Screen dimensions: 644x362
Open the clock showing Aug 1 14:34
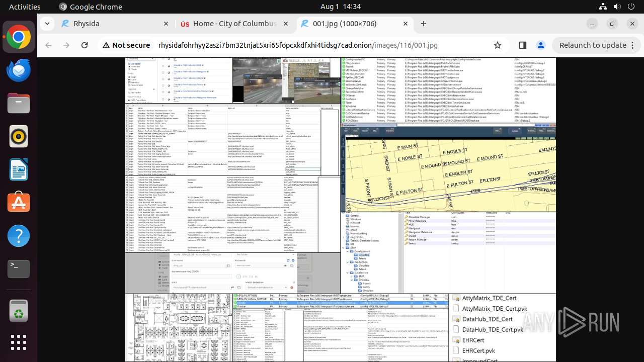341,7
